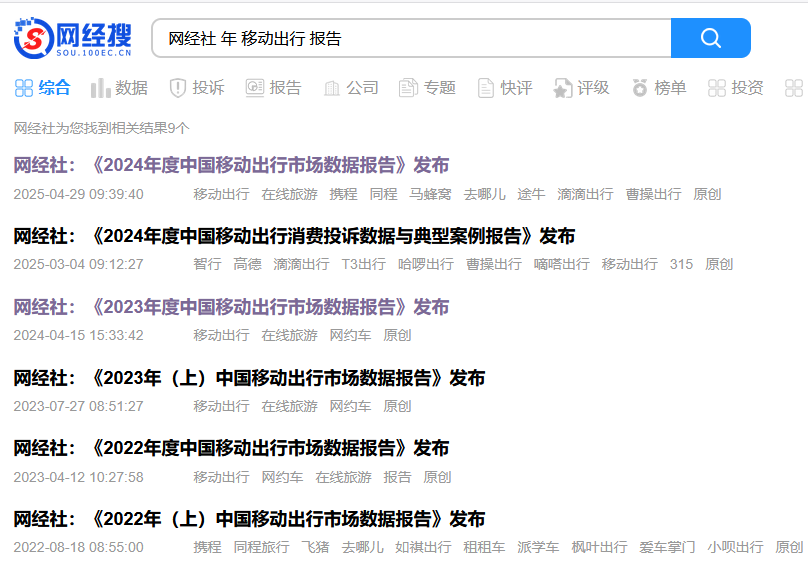Click 在线旅游 tag under 2023-07-27 result
The width and height of the screenshot is (808, 571).
pyautogui.click(x=290, y=407)
